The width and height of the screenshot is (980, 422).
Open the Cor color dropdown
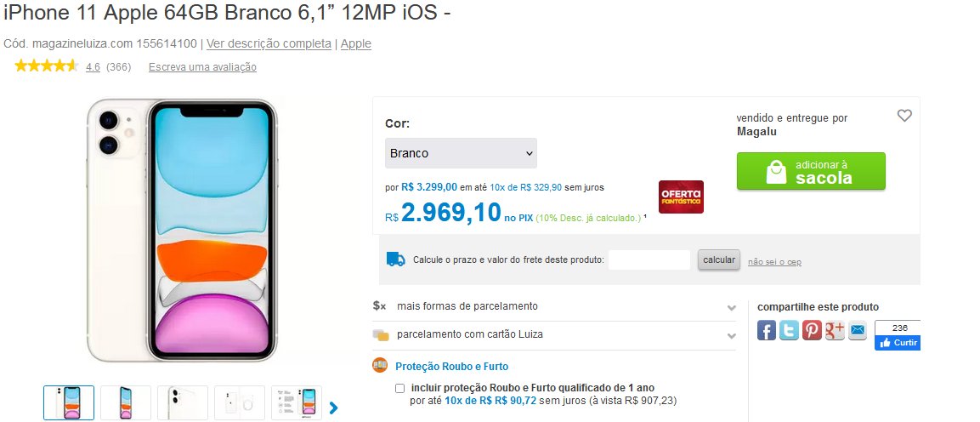tap(461, 153)
